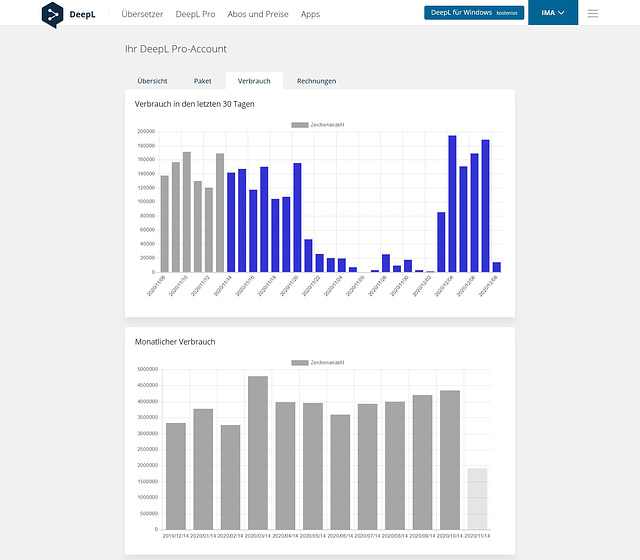Open the Übersetzer menu item

pos(142,14)
